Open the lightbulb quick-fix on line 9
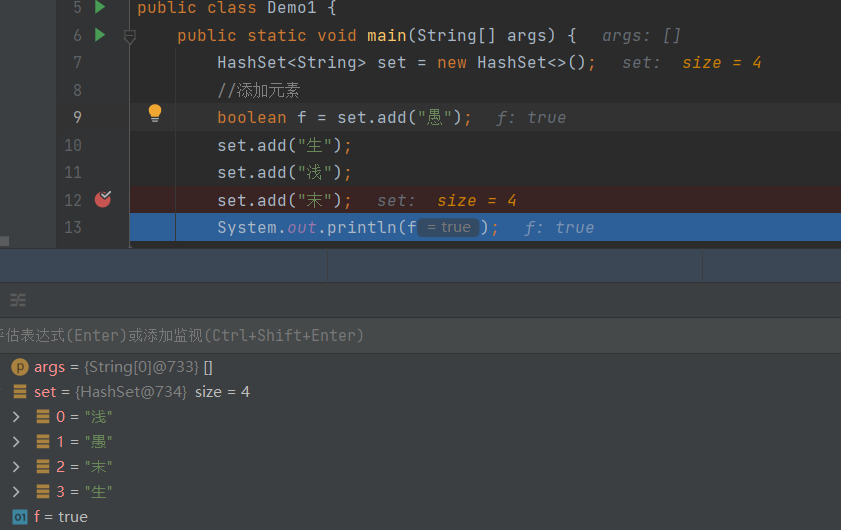This screenshot has width=841, height=530. point(155,113)
